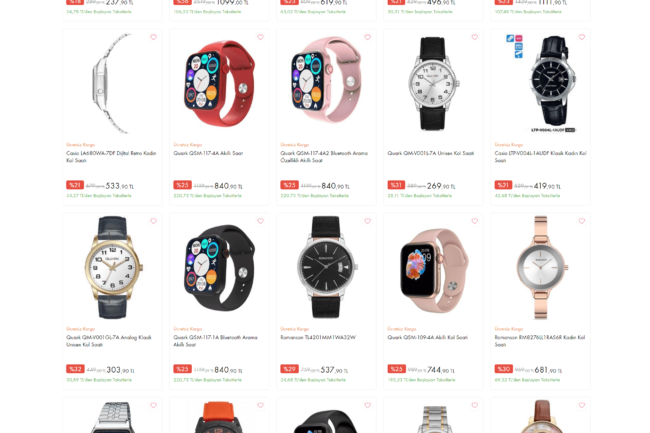
Task: Favorite the Casio LA680WA retro watch
Action: pyautogui.click(x=153, y=37)
